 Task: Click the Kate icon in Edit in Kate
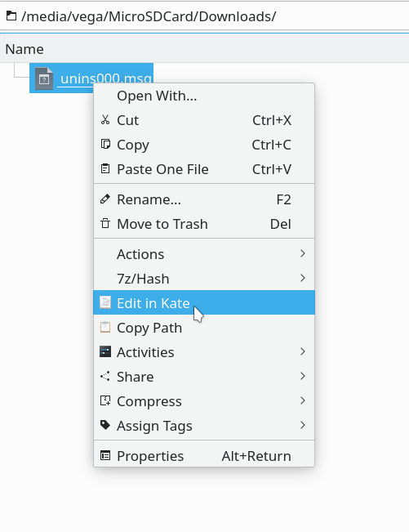coord(105,302)
